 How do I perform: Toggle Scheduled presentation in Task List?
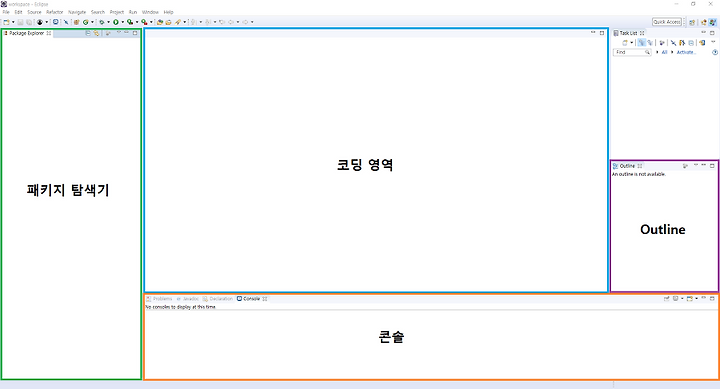click(x=650, y=43)
